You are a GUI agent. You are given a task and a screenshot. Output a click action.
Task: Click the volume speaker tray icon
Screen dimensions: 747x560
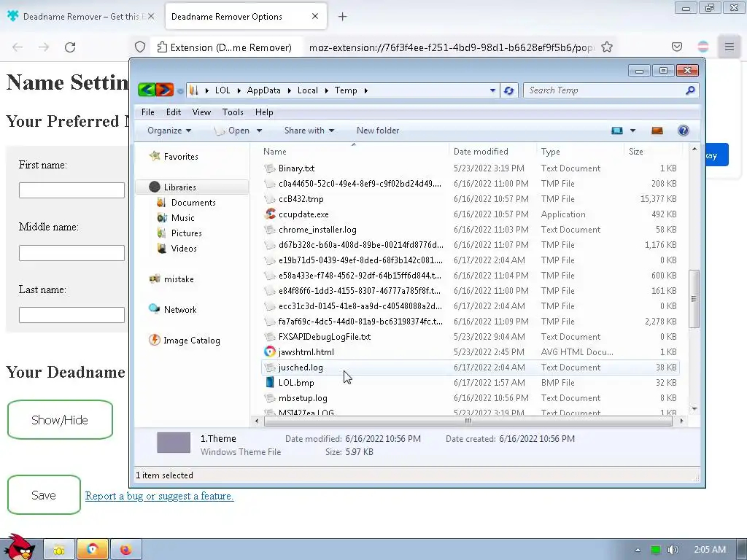pos(673,550)
